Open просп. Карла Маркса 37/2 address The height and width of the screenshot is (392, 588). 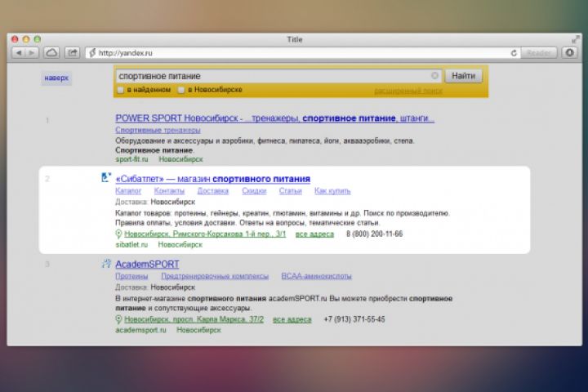click(x=194, y=319)
